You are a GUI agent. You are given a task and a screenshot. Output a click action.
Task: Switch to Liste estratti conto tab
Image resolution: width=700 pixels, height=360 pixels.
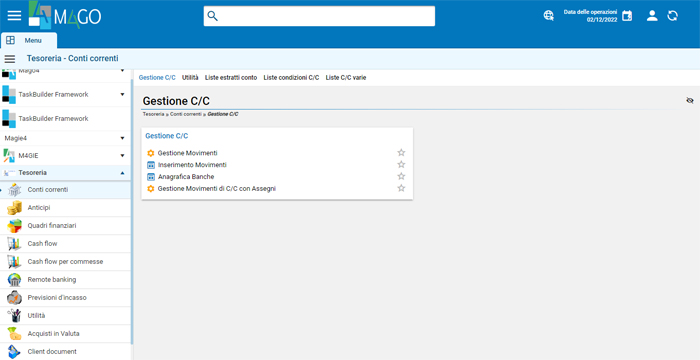click(231, 78)
